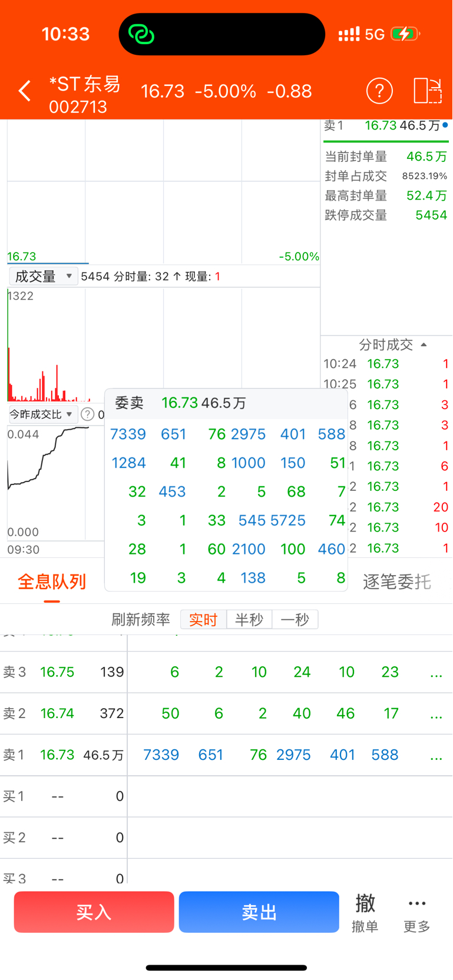This screenshot has height=980, width=453.
Task: Tap the battery charging icon
Action: point(405,34)
